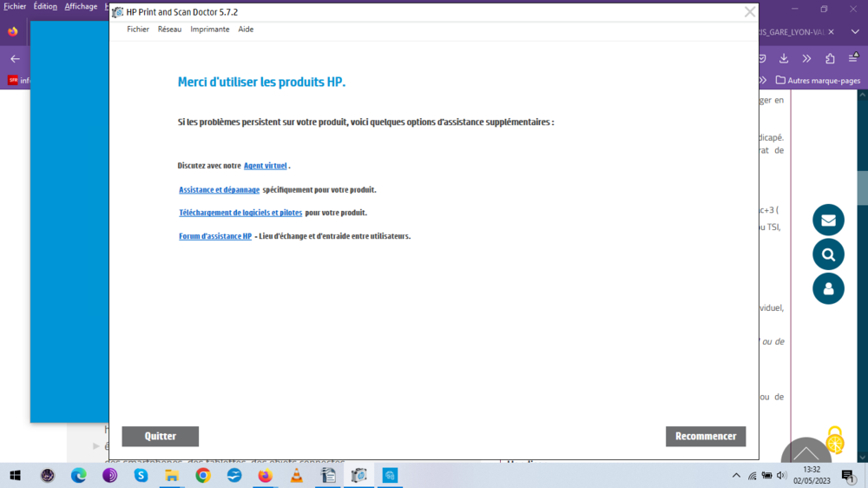
Task: Open Téléchargement de logiciels et pilotes link
Action: click(240, 213)
